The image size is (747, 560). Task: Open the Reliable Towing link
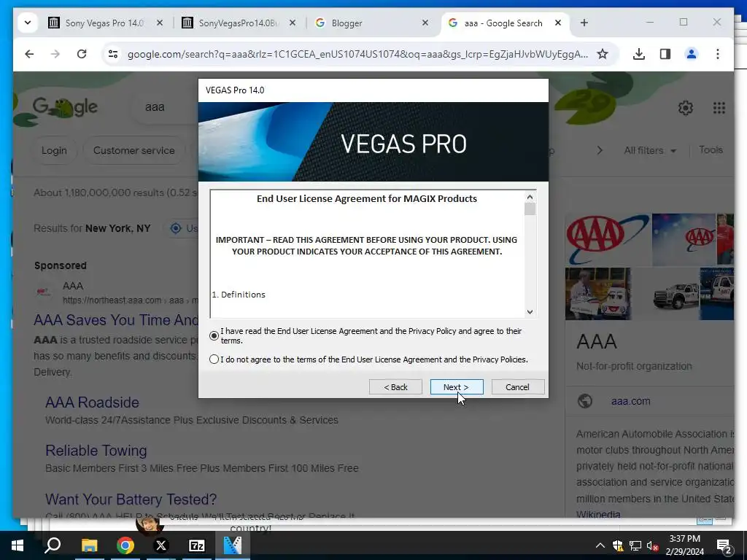[96, 451]
